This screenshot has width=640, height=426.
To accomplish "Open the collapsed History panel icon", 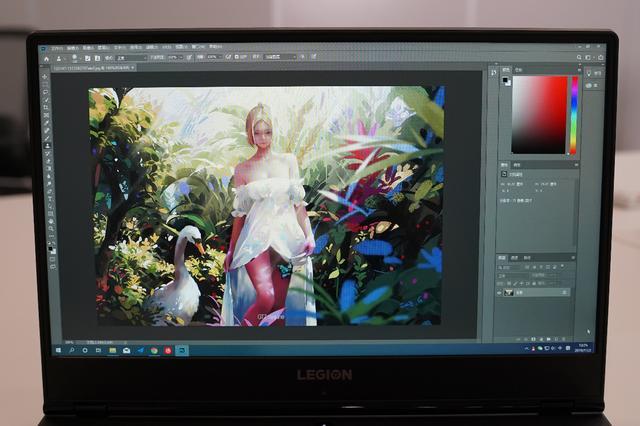I will [493, 73].
